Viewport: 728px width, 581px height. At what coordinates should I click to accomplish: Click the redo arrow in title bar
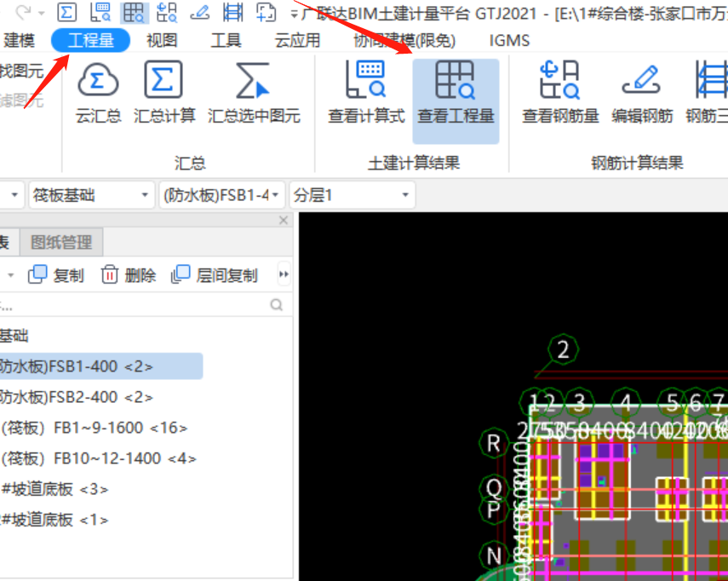tap(23, 12)
